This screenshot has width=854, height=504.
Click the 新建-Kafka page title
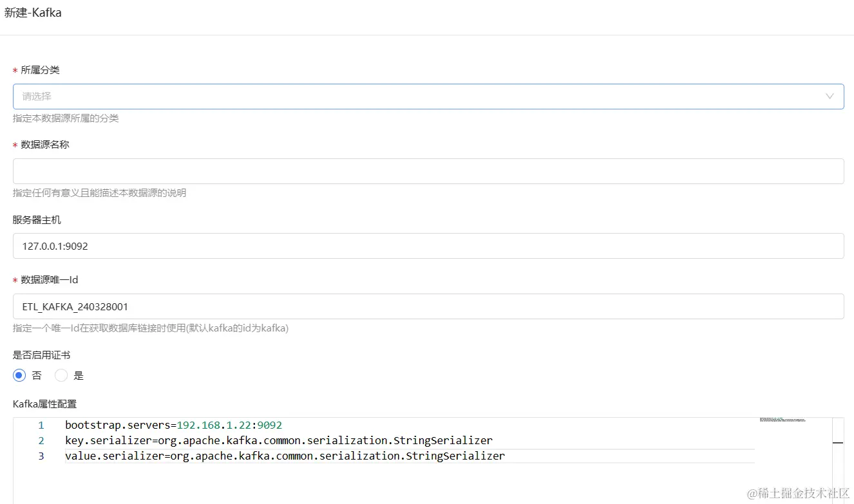[33, 12]
